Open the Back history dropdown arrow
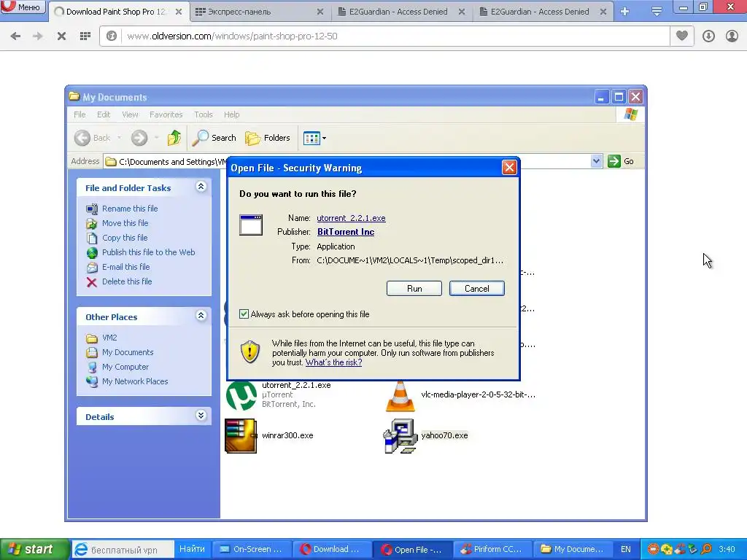The width and height of the screenshot is (747, 560). [119, 138]
